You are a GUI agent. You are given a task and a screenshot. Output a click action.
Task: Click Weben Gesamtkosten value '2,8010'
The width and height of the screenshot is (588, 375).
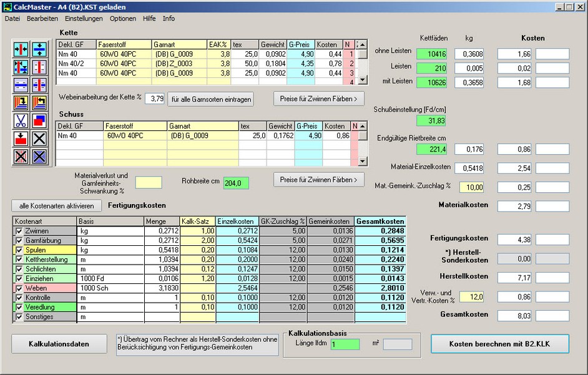(380, 288)
